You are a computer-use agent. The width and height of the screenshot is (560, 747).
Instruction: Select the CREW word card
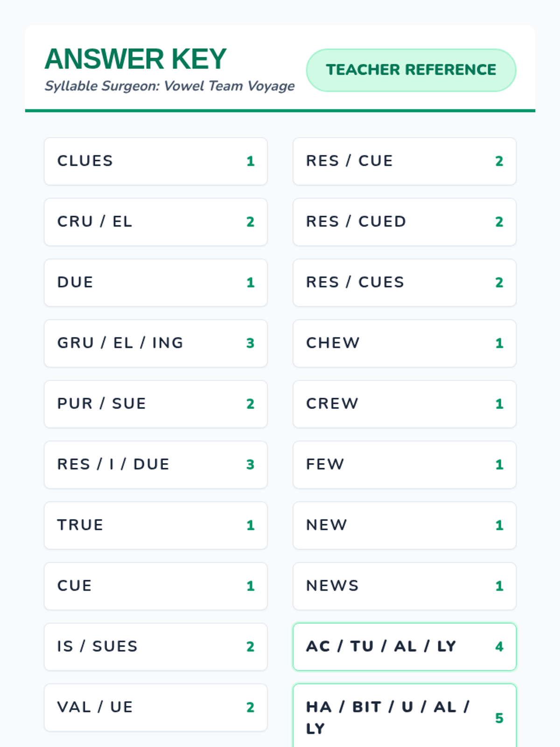tap(404, 404)
